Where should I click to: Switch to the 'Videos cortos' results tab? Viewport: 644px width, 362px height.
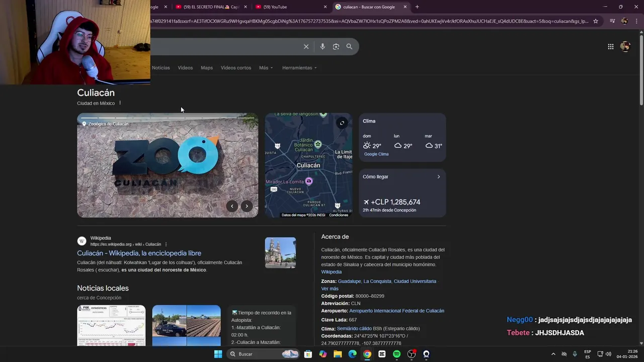pyautogui.click(x=236, y=68)
